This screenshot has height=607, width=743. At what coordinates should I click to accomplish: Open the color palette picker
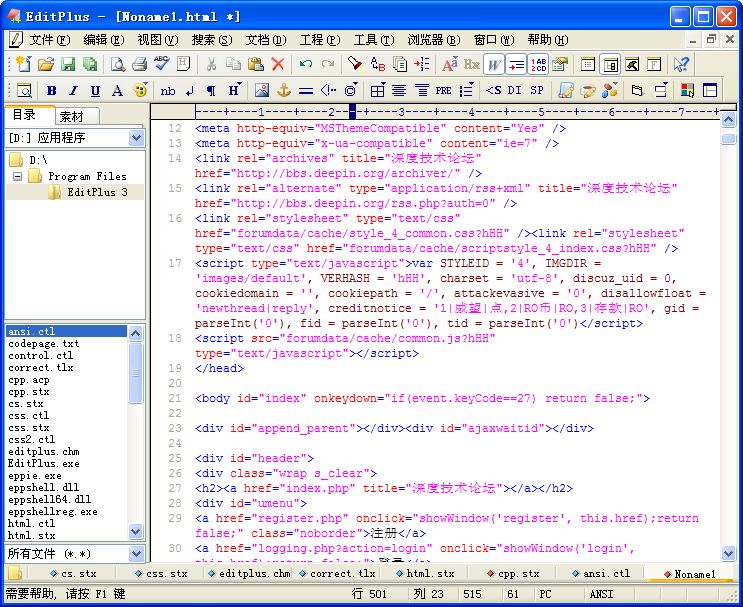click(x=140, y=90)
